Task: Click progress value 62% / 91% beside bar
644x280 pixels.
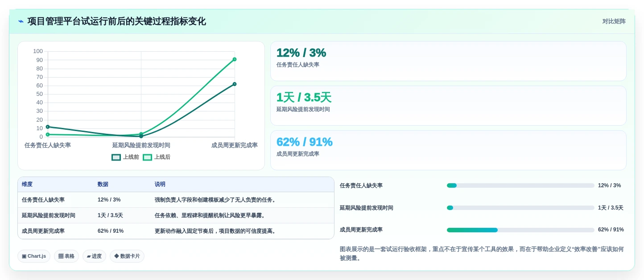Action: click(x=611, y=230)
